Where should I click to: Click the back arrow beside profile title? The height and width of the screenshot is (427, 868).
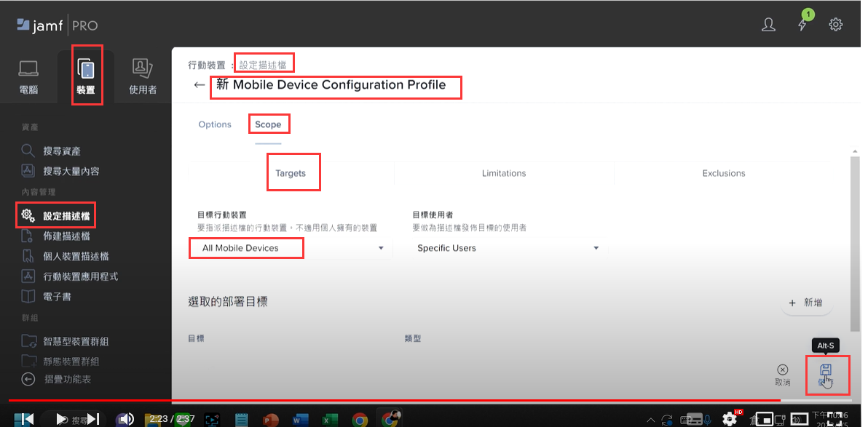(199, 85)
